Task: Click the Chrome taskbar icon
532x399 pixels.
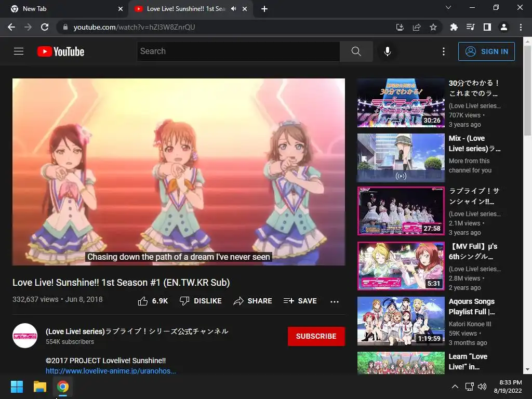Action: (62, 387)
